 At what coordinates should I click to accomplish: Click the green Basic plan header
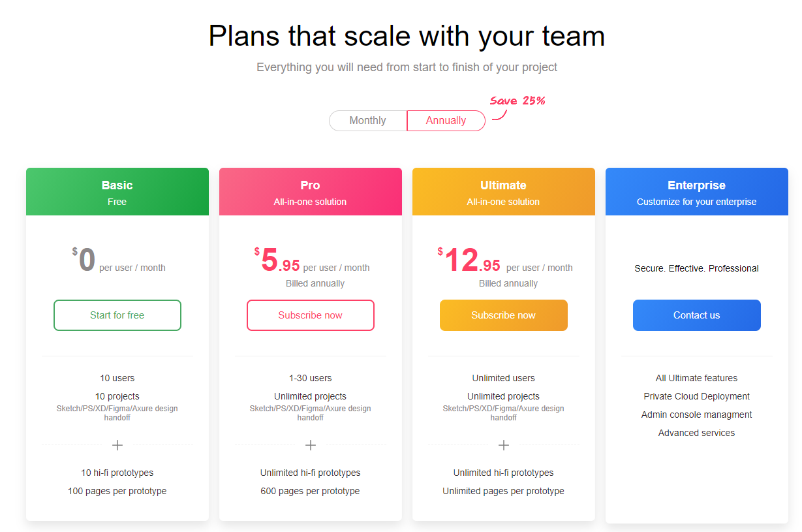click(117, 192)
